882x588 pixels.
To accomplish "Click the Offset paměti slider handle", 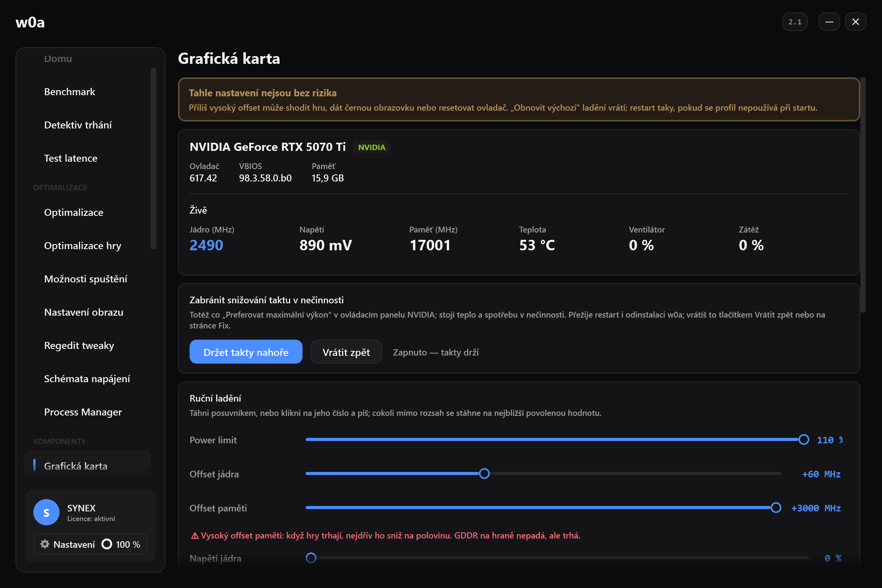I will [776, 508].
